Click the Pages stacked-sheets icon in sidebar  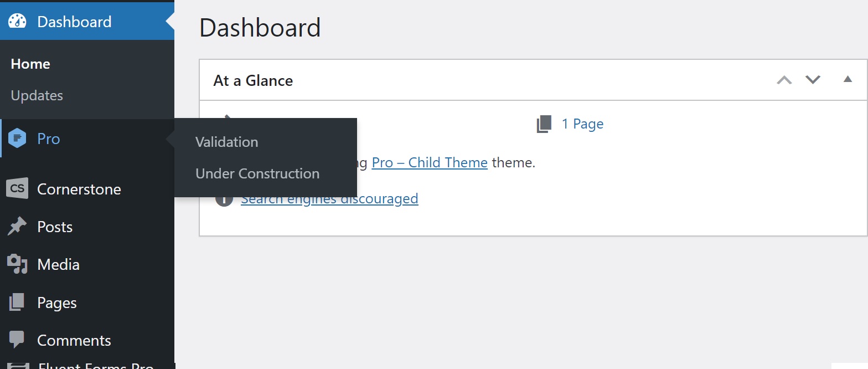17,303
